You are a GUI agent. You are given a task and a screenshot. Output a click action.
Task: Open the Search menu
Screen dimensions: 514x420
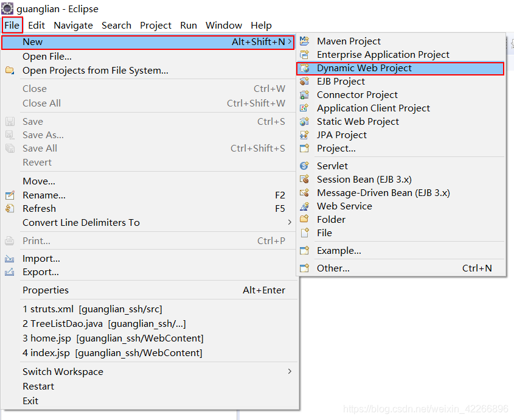[x=116, y=26]
